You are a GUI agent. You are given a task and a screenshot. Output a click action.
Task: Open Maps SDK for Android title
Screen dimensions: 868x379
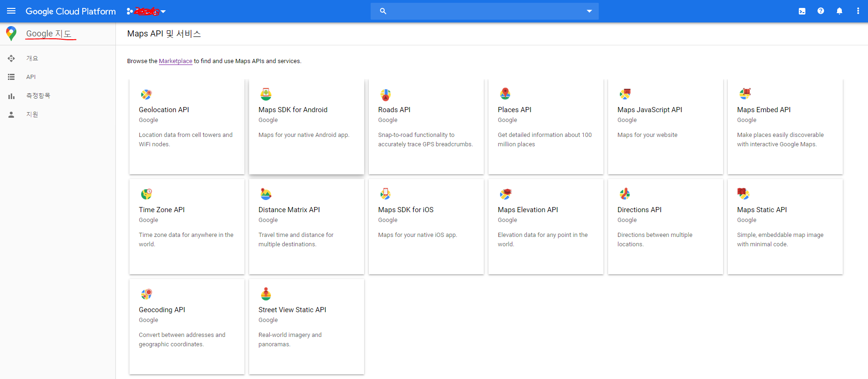tap(293, 110)
